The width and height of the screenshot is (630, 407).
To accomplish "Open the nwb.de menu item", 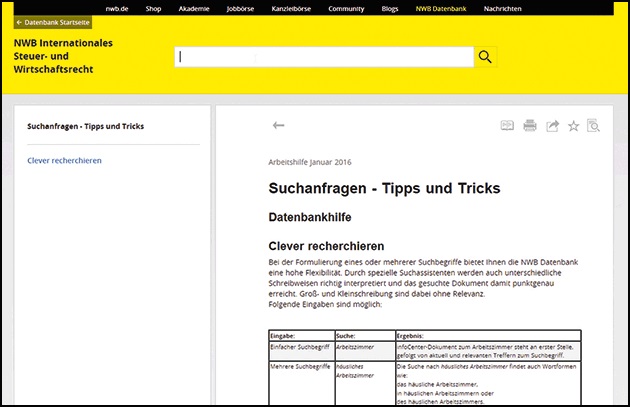I will (117, 8).
